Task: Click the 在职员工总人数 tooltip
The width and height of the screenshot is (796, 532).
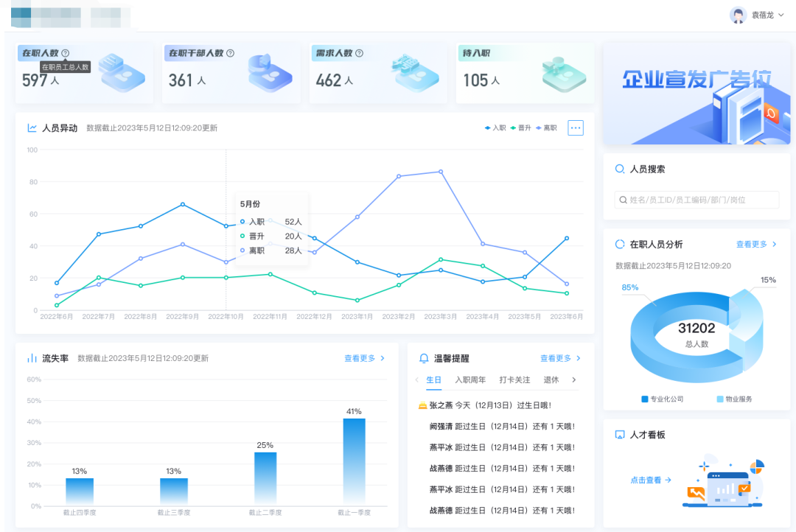Action: coord(65,67)
